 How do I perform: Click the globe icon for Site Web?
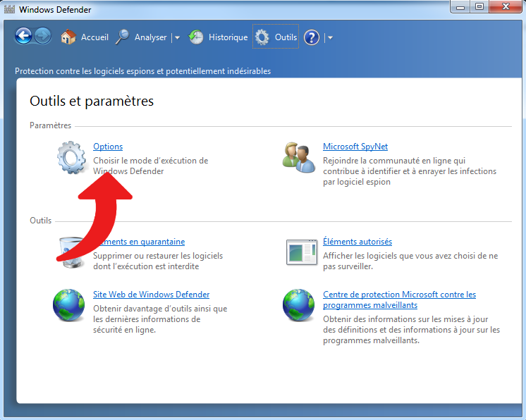[69, 305]
